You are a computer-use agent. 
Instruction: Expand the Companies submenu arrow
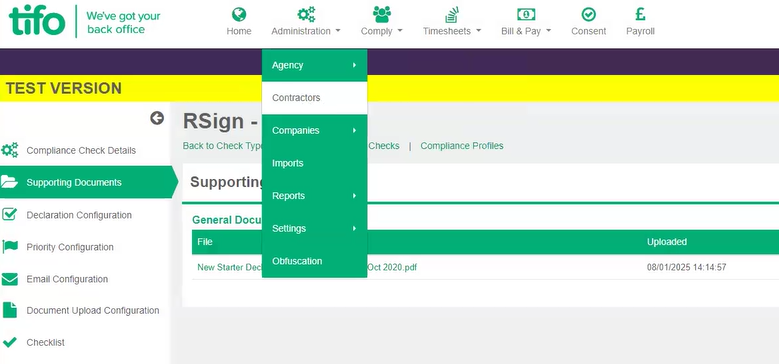pos(354,131)
